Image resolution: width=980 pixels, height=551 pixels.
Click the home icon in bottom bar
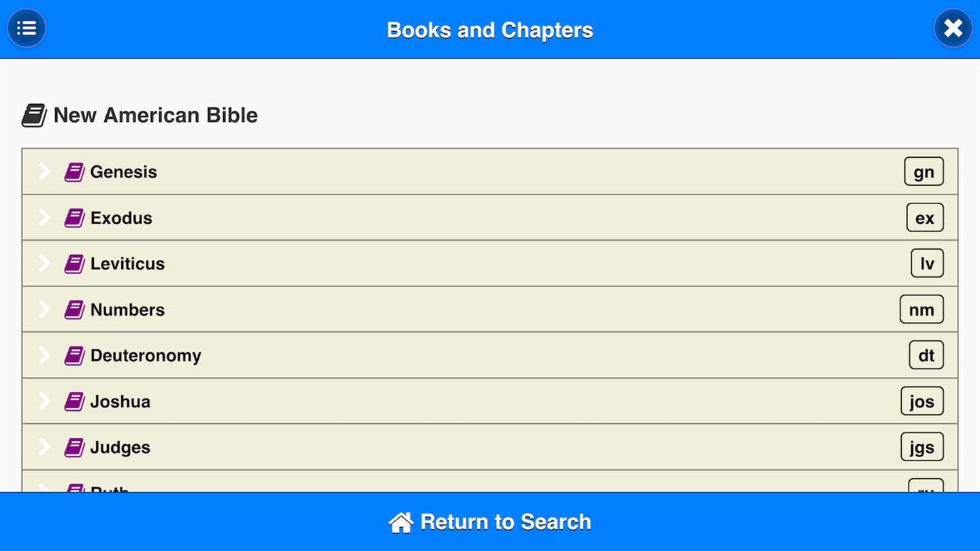(401, 522)
